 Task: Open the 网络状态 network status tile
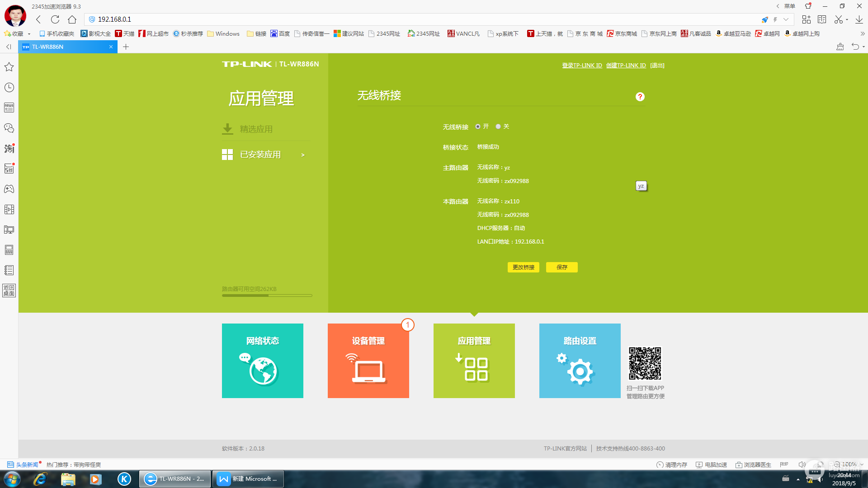(262, 361)
